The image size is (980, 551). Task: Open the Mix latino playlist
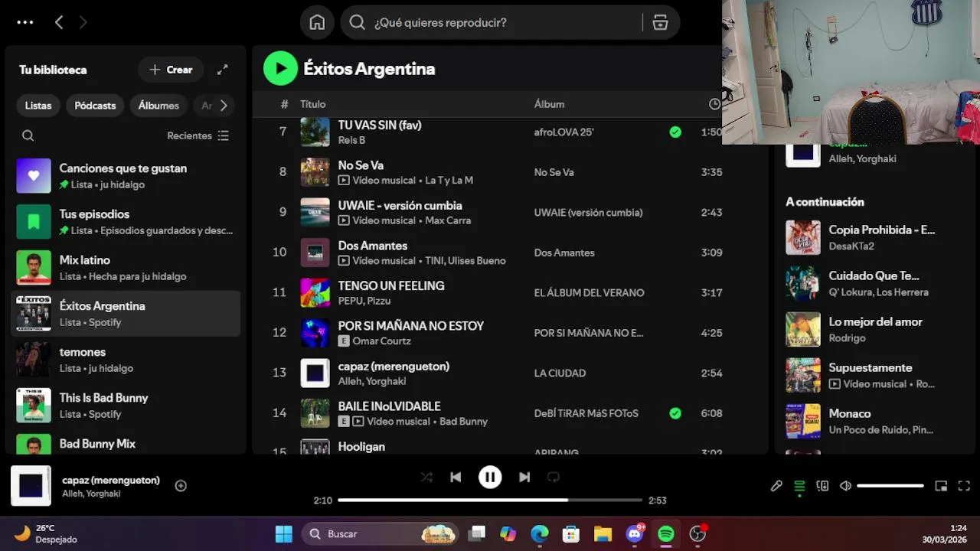coord(126,268)
